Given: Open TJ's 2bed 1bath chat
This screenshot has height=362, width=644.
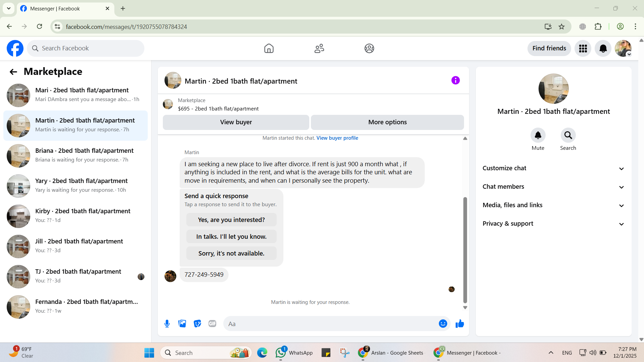Looking at the screenshot, I should (x=76, y=277).
